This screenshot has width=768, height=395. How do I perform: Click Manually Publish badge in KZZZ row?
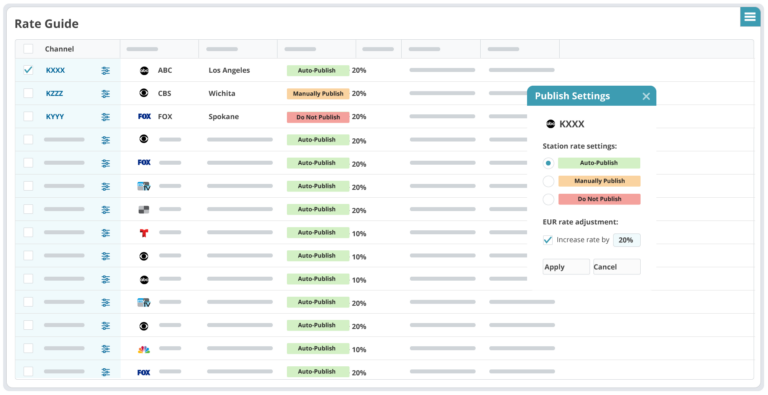[x=318, y=94]
